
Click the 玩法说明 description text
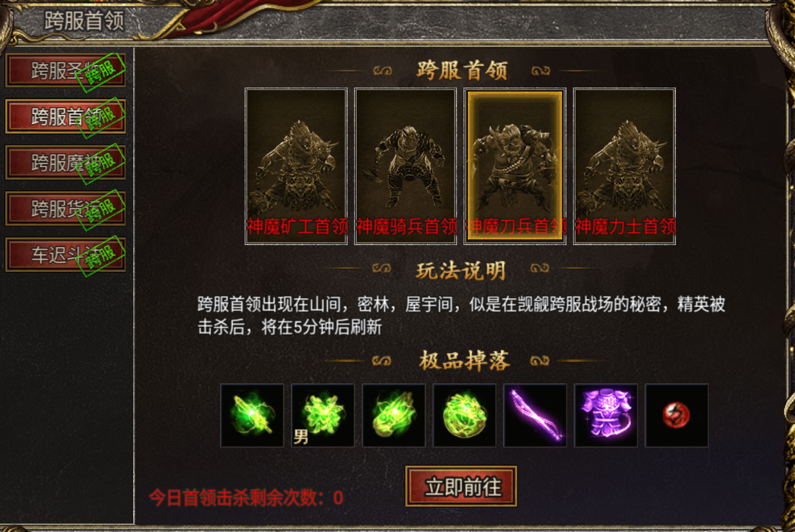click(x=461, y=315)
